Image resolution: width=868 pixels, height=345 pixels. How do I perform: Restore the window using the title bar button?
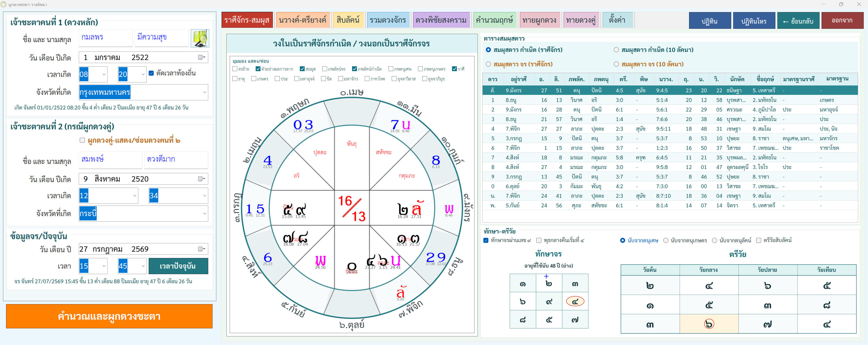841,4
